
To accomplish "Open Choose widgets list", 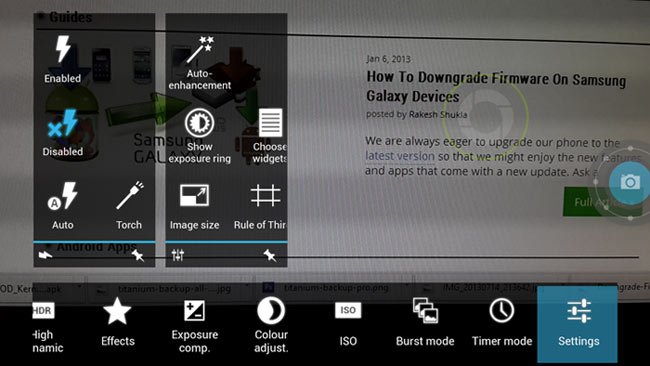I will [269, 136].
